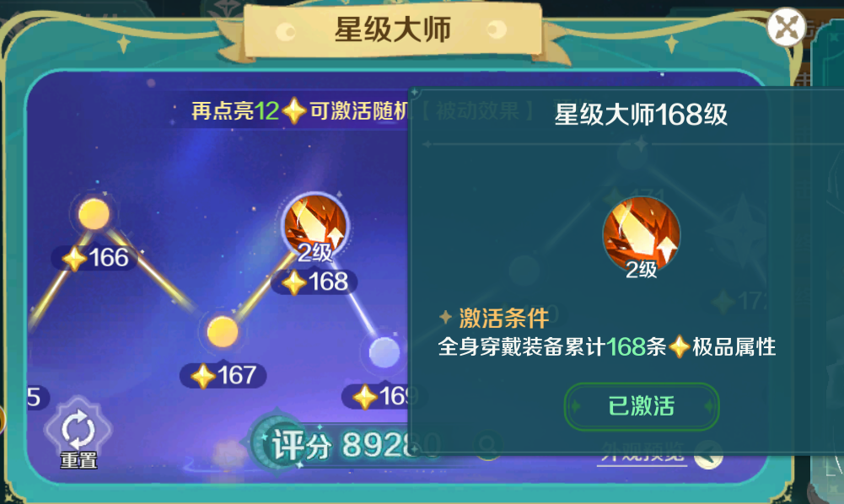Click the 已激活 button
This screenshot has width=844, height=504.
(641, 406)
